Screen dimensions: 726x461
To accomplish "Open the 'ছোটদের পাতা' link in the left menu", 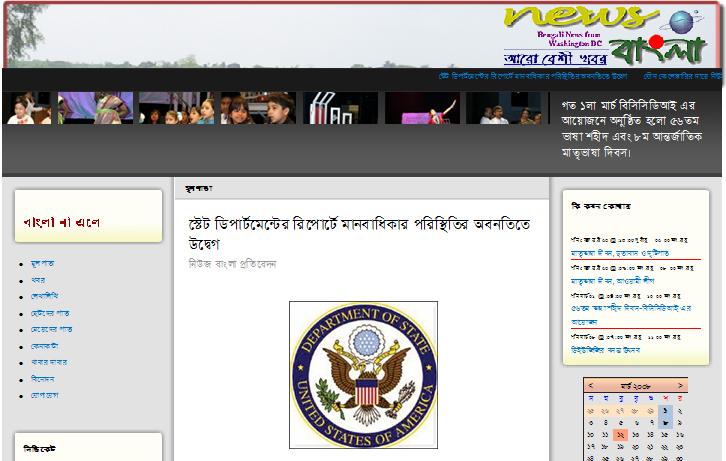I will 50,313.
